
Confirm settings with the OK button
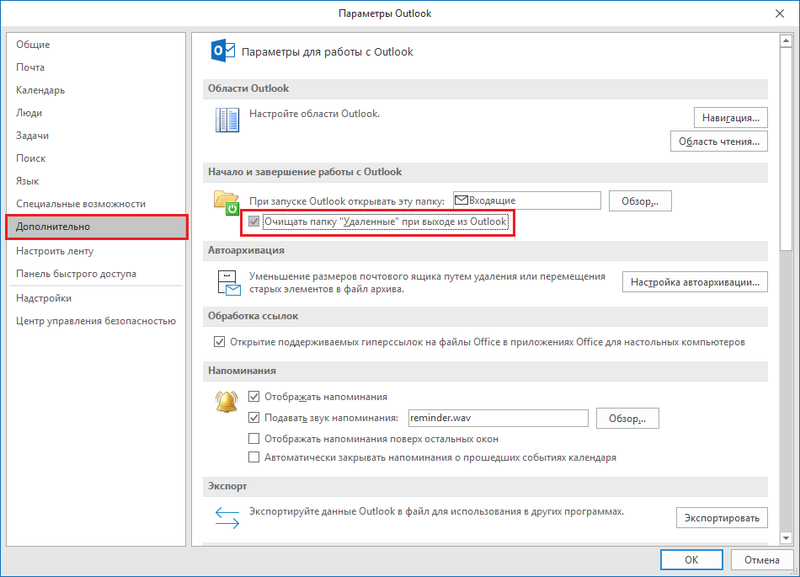point(691,560)
